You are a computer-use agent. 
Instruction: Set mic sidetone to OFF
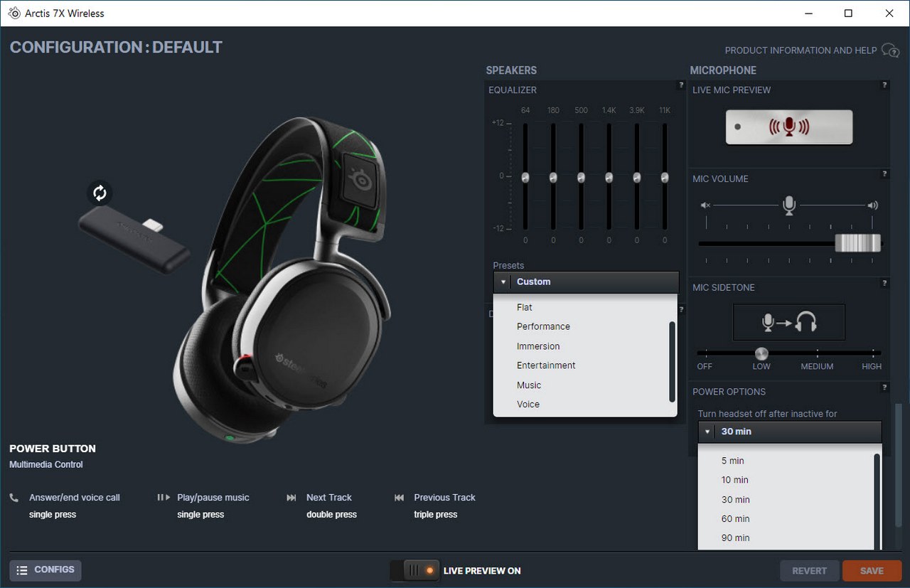pos(705,366)
